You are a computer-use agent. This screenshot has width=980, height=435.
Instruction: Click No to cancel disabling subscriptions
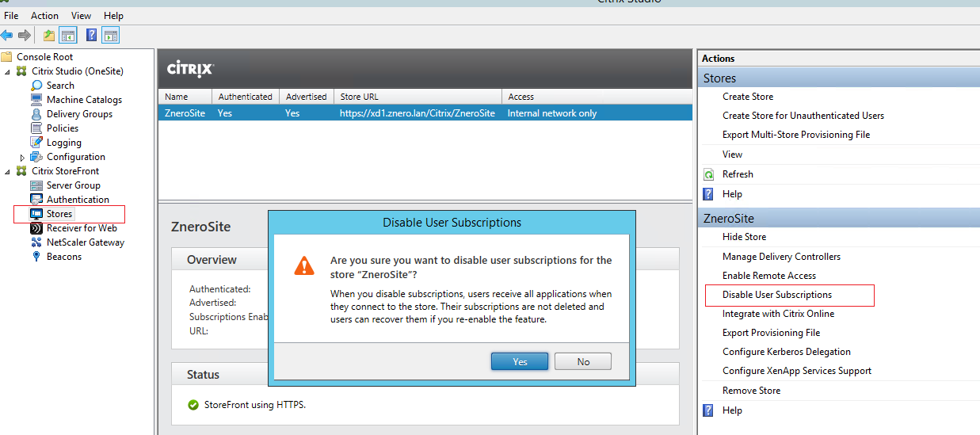[583, 361]
